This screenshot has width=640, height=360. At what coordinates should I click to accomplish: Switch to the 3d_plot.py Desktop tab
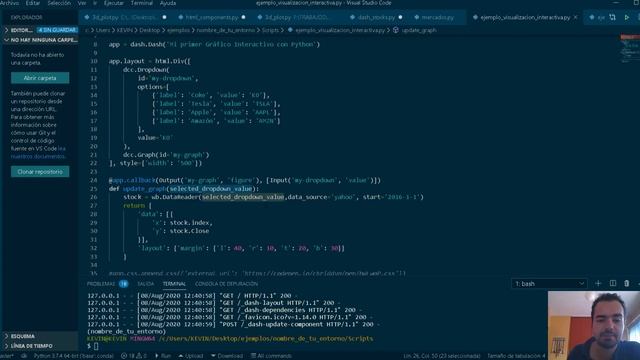tap(124, 18)
